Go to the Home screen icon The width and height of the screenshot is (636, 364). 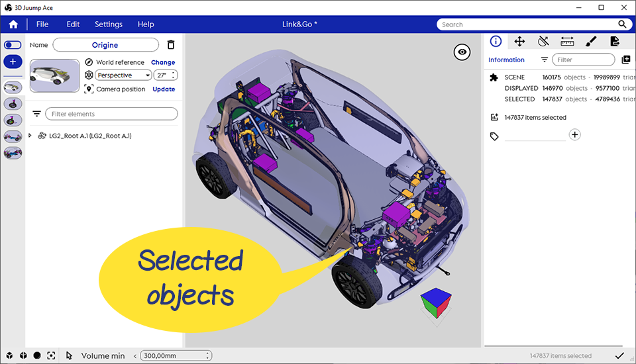(x=13, y=24)
